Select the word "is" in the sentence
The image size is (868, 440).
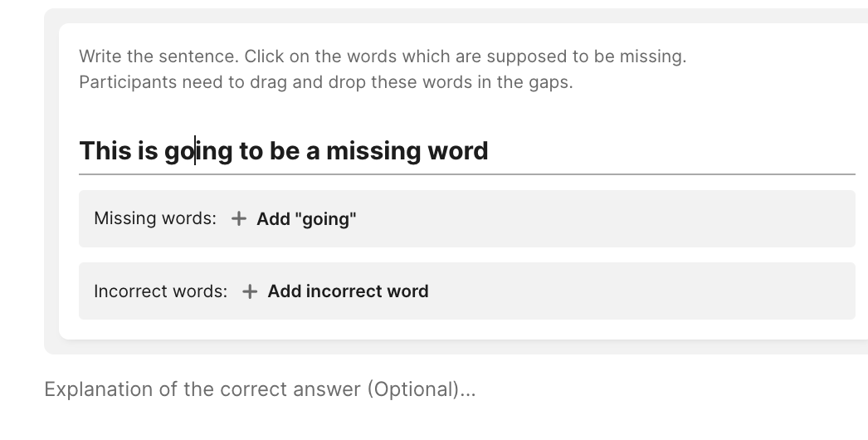[148, 151]
